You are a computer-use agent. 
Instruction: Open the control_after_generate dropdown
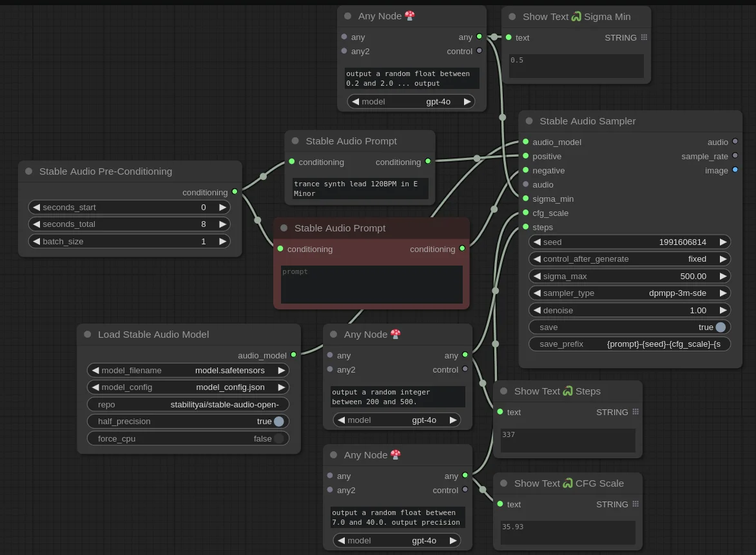point(629,259)
